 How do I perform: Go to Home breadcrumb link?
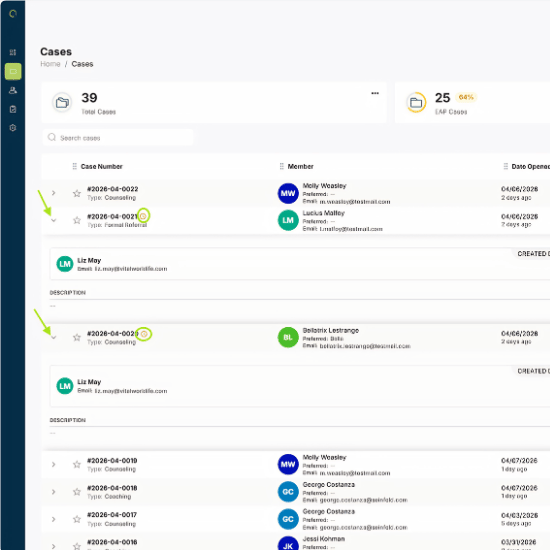tap(50, 64)
